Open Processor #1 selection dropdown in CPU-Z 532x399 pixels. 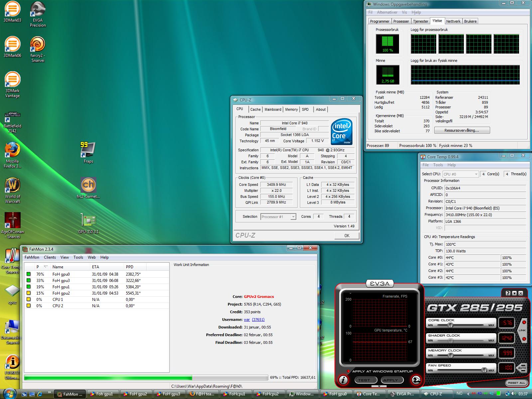278,217
